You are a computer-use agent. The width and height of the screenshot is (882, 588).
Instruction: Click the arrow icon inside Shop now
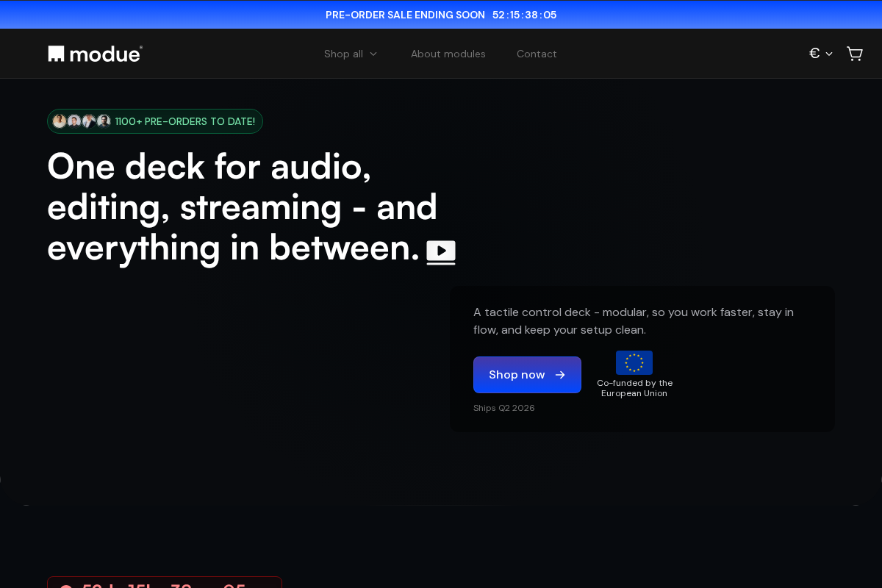(560, 375)
